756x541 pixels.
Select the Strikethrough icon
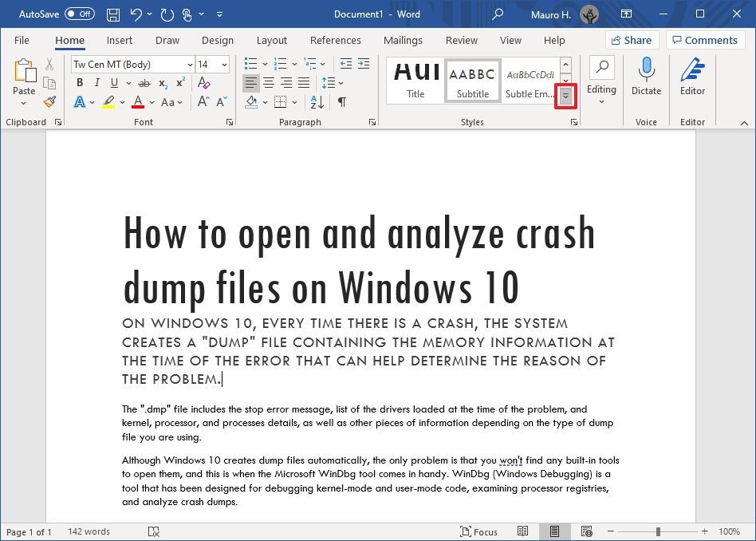(144, 82)
